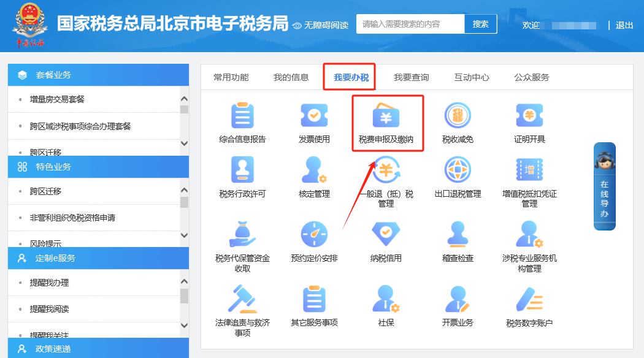
Task: Switch to 我要查询 tab
Action: click(x=411, y=77)
